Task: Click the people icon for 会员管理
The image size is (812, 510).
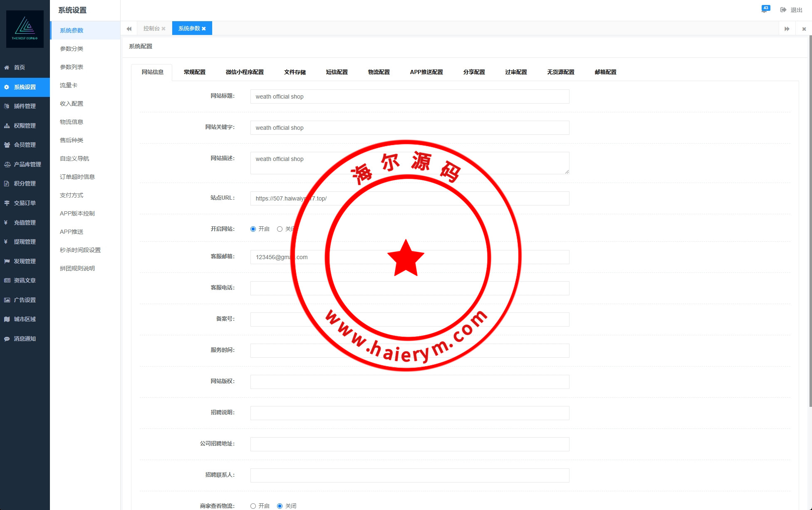Action: pyautogui.click(x=7, y=145)
